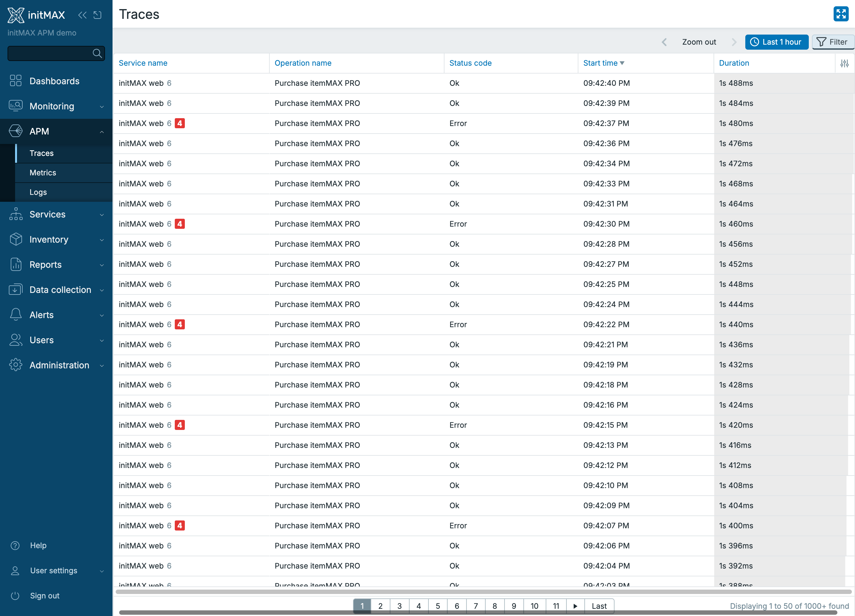The image size is (855, 616).
Task: Expand the Monitoring menu chevron
Action: tap(102, 107)
